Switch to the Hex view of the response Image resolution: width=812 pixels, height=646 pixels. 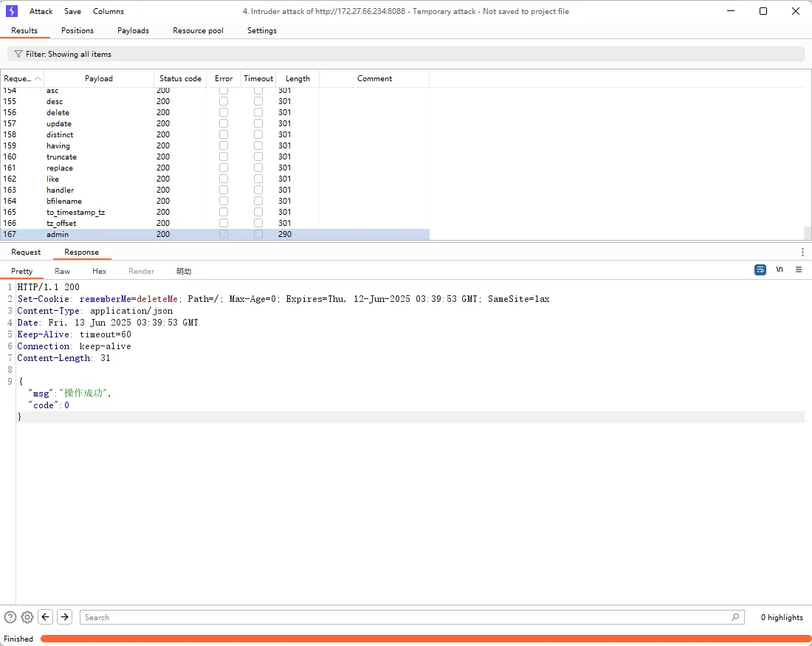point(99,270)
